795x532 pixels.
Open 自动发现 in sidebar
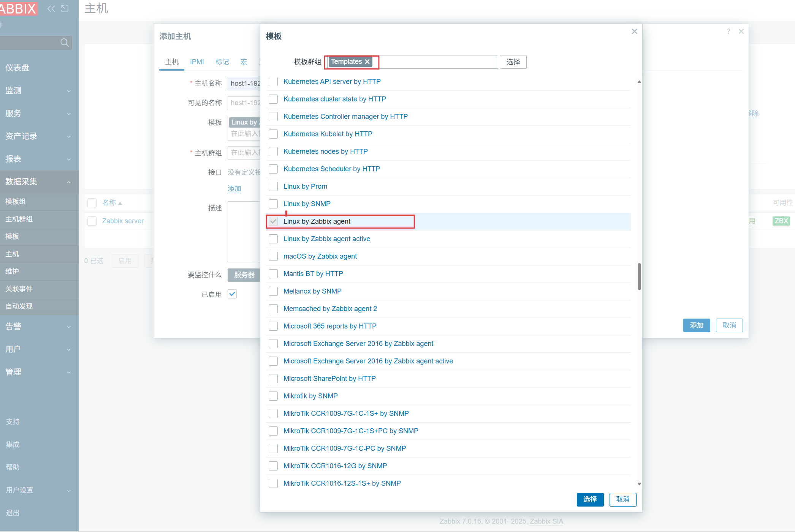[39, 306]
